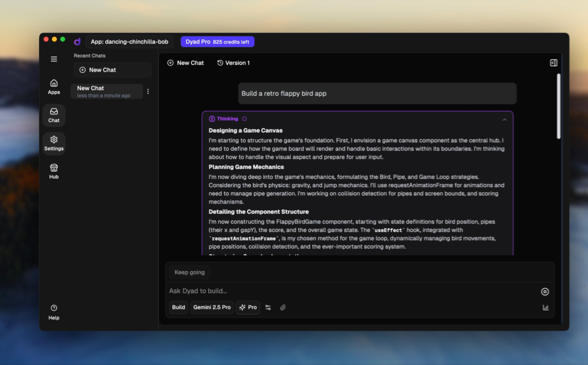The image size is (588, 365).
Task: Toggle the Pro mode button
Action: click(248, 307)
